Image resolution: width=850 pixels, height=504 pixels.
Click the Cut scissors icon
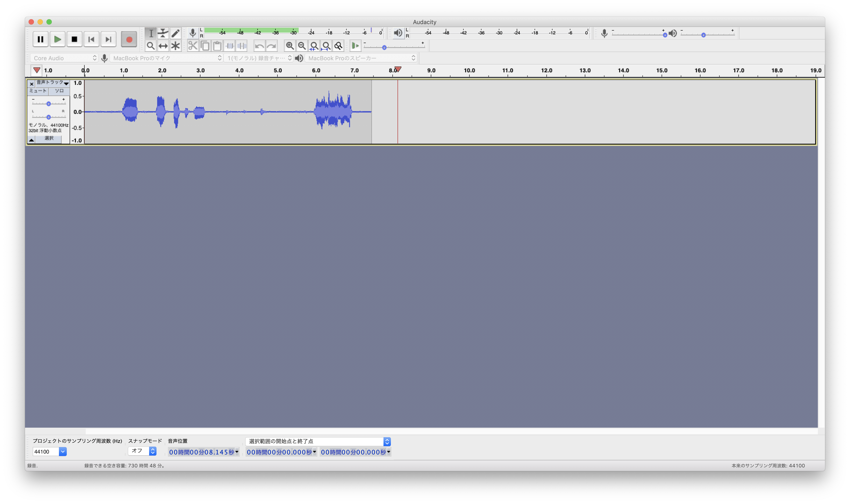click(x=193, y=46)
